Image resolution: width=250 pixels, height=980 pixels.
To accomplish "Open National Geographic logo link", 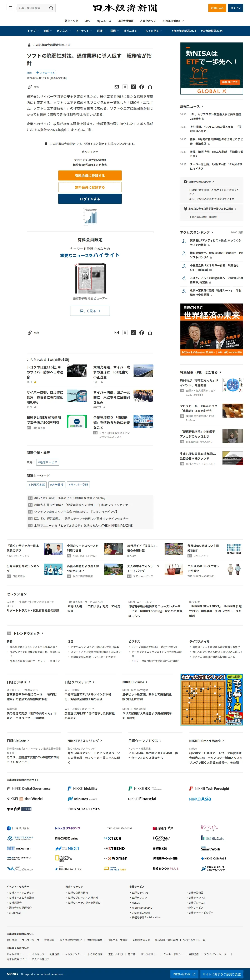I will [x=64, y=858].
